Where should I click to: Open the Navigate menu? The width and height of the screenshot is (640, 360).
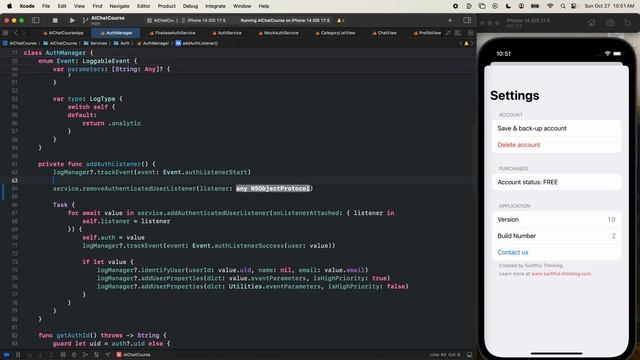tap(120, 6)
